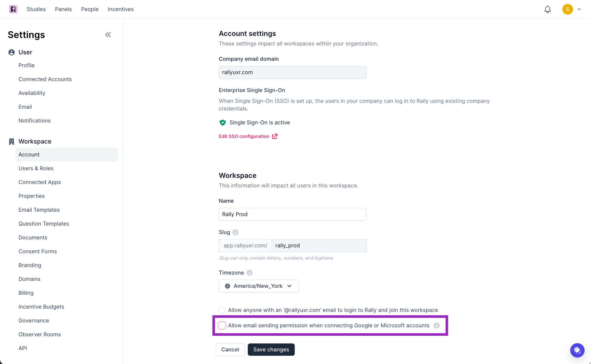Screen dimensions: 591x364
Task: Click the workspace Name input field
Action: click(x=292, y=214)
